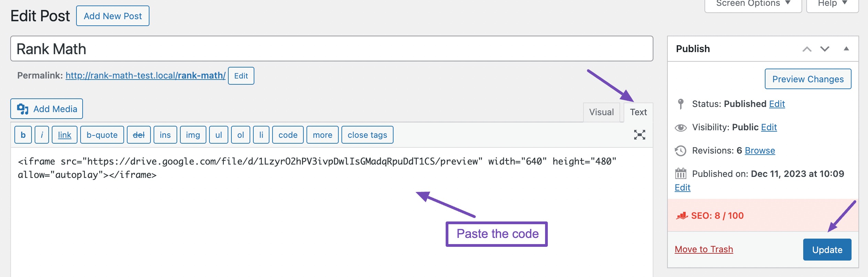Open the rank-math permalink URL
Screen dimensions: 868x277
tap(145, 75)
